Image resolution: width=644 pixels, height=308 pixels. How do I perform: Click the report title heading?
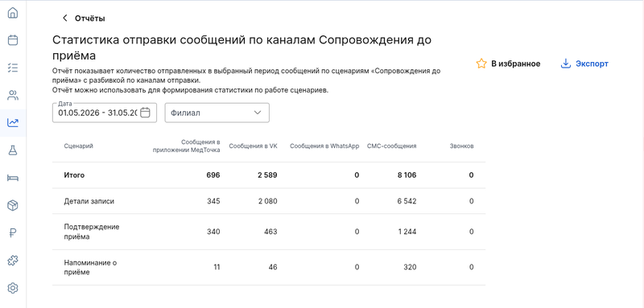(242, 48)
